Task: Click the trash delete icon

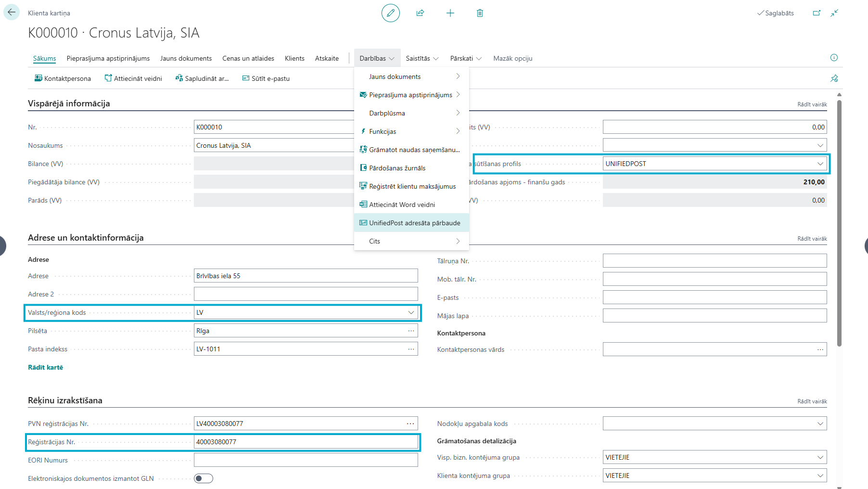Action: (x=480, y=13)
